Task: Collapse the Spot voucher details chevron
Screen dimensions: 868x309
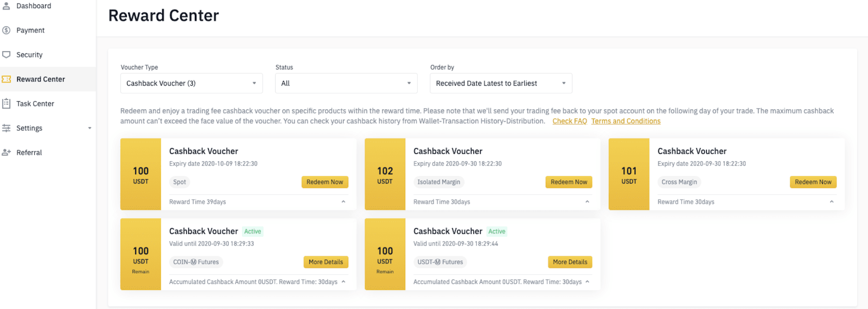Action: (343, 201)
